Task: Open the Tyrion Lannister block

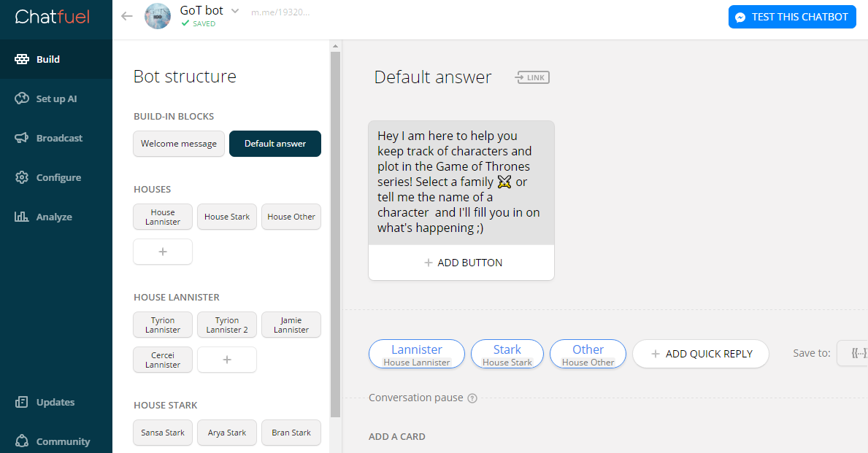Action: point(163,325)
